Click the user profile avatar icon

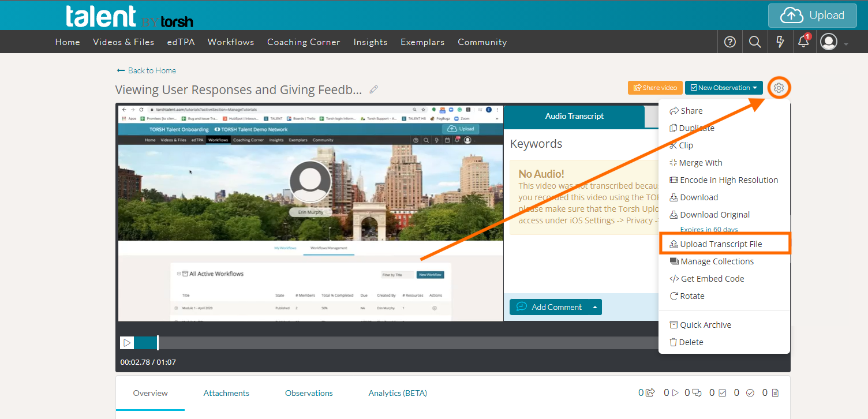[829, 42]
